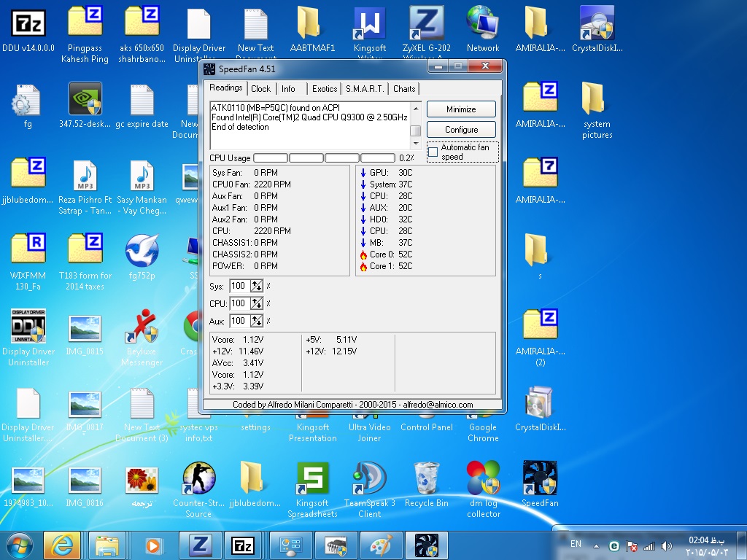The image size is (747, 560).
Task: Show hidden system tray icons
Action: 596,546
